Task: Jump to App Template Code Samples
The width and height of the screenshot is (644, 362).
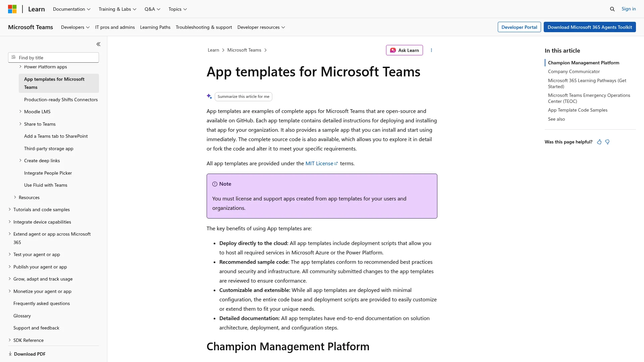Action: pos(578,110)
